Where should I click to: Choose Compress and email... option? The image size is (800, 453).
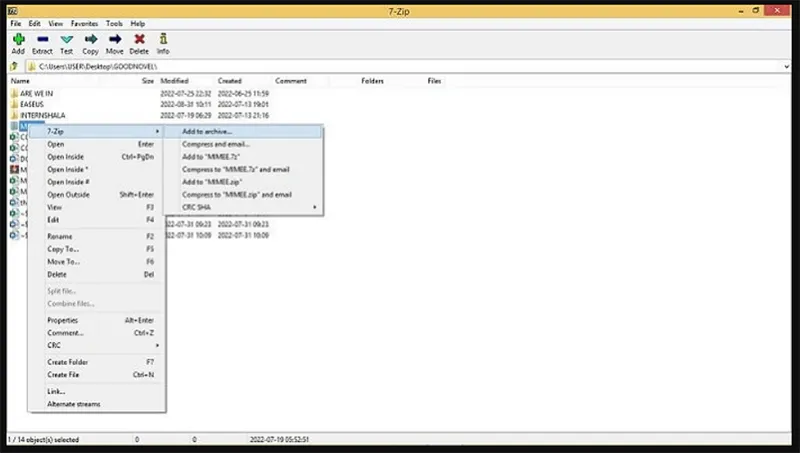point(243,144)
